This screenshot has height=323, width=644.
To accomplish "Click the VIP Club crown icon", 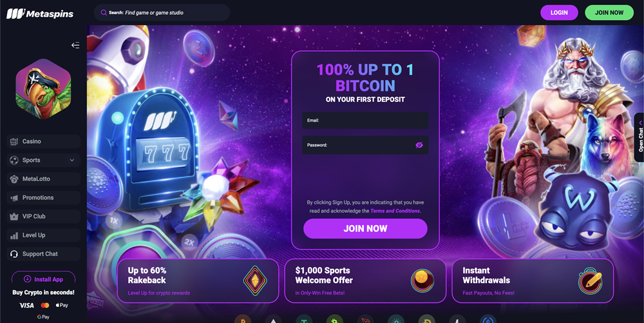I will click(x=14, y=217).
